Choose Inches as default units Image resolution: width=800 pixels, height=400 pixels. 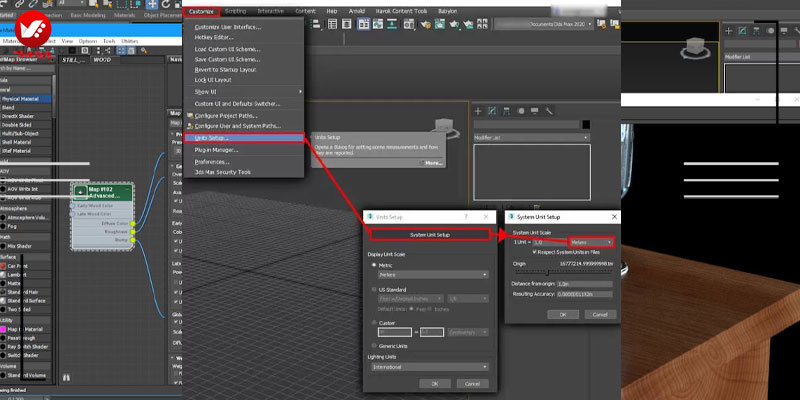click(429, 309)
